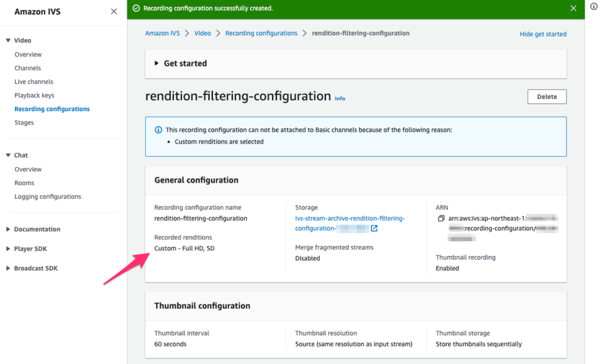Collapse the Chat navigation section
This screenshot has width=603, height=364.
coord(8,155)
